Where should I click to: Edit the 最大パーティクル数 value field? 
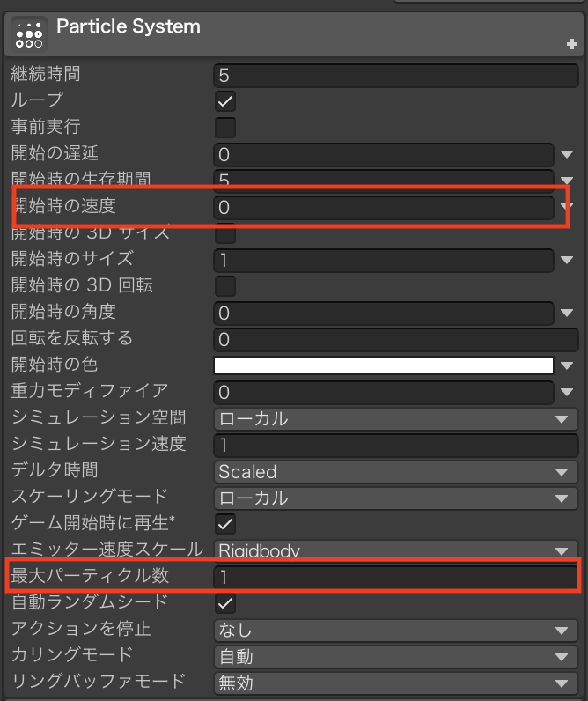[x=396, y=577]
